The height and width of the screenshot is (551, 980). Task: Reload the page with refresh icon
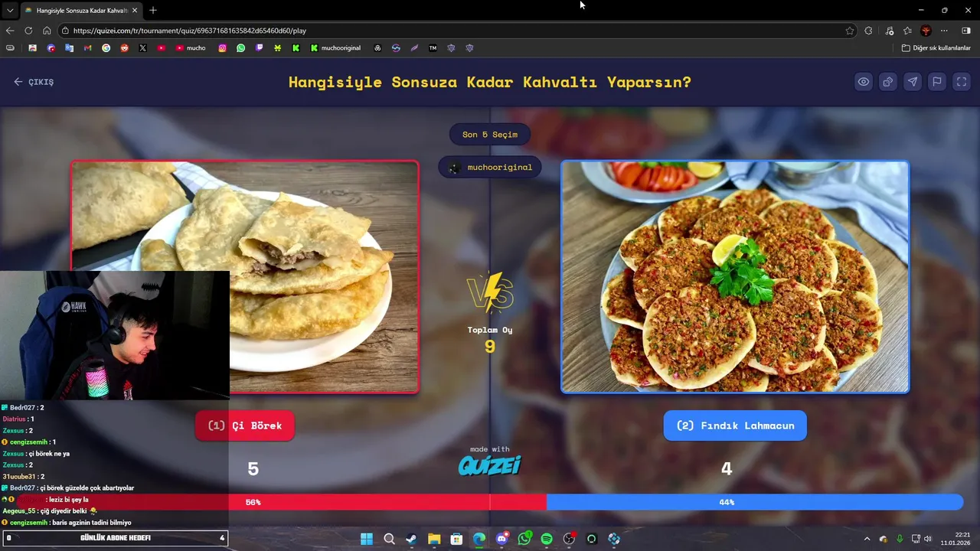[x=28, y=31]
